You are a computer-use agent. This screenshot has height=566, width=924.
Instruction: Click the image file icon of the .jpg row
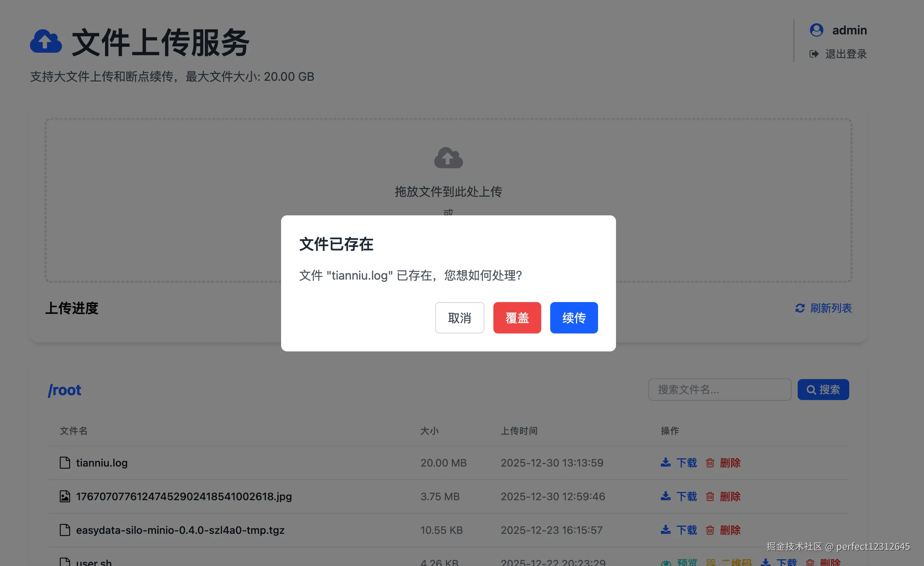[65, 496]
